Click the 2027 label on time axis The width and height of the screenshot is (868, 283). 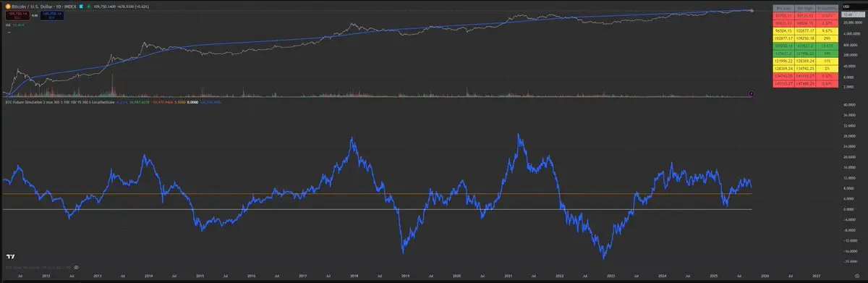coord(816,276)
